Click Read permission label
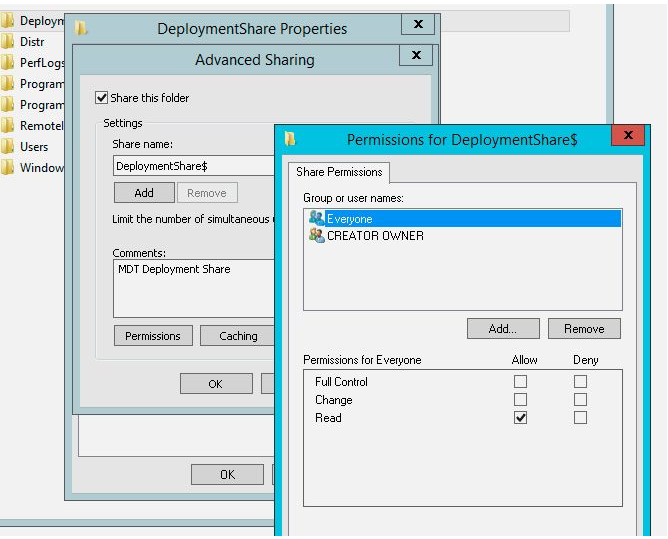 328,418
